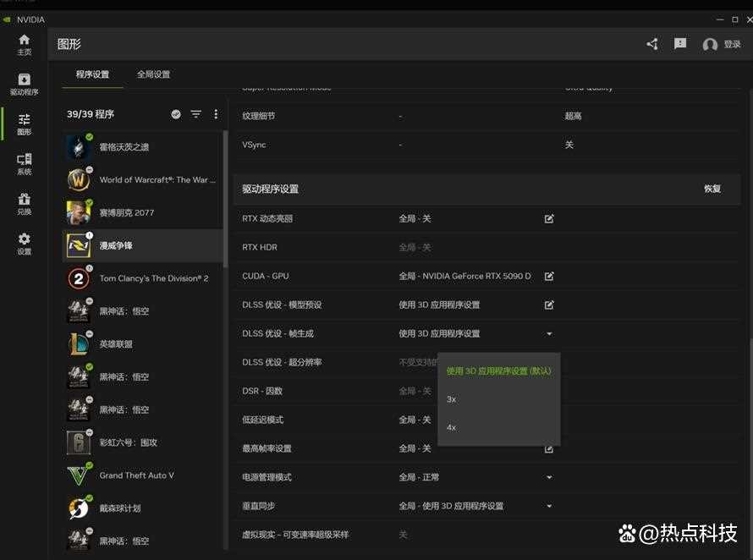Edit the DLSS 优设 - 模型预设 setting
The width and height of the screenshot is (753, 560).
[x=549, y=305]
